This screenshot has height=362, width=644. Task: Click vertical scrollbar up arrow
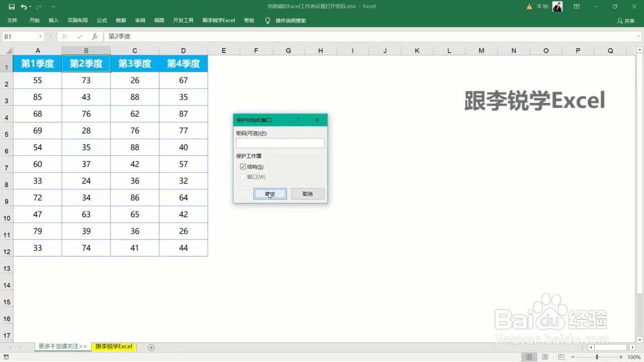640,50
